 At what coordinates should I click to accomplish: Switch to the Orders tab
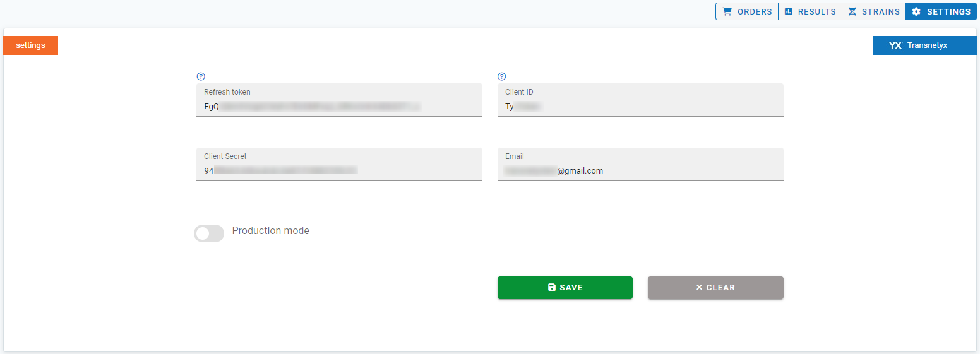click(x=747, y=11)
